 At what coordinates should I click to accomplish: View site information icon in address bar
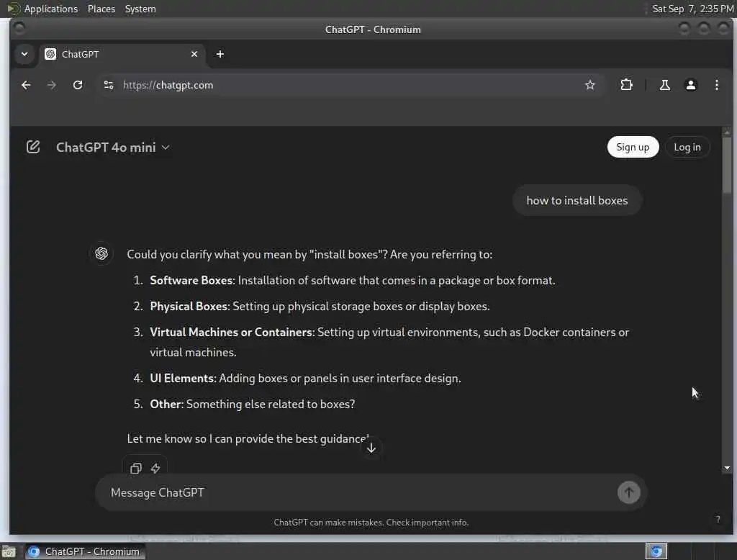[109, 85]
